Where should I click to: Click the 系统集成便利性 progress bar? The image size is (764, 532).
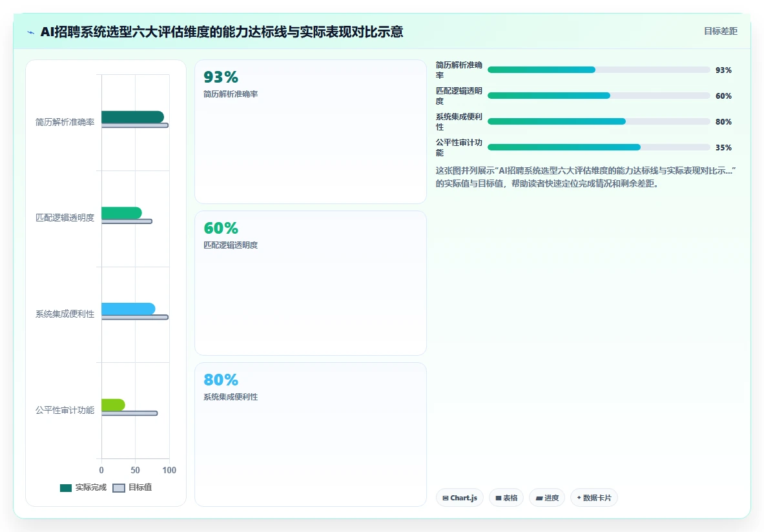[x=599, y=121]
